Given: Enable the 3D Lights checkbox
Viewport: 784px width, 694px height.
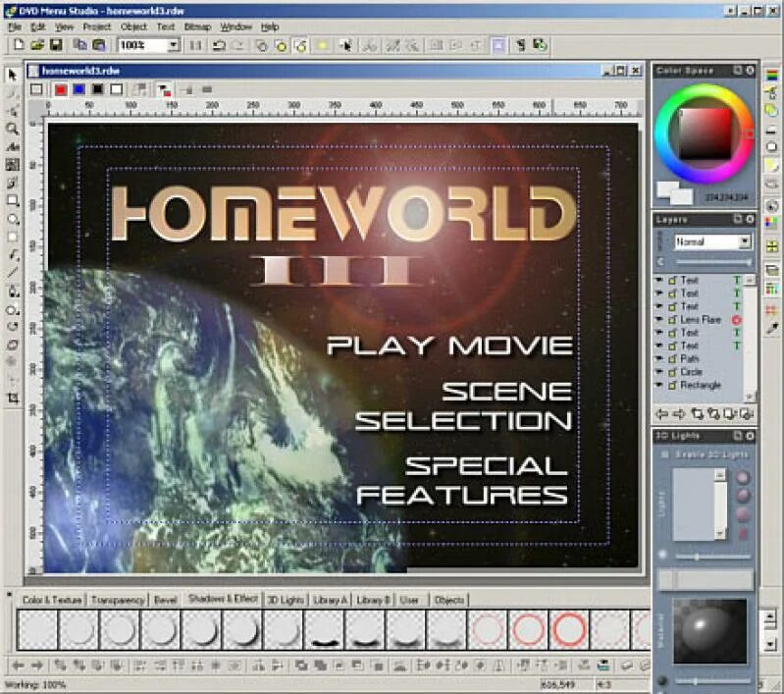Looking at the screenshot, I should pyautogui.click(x=665, y=454).
